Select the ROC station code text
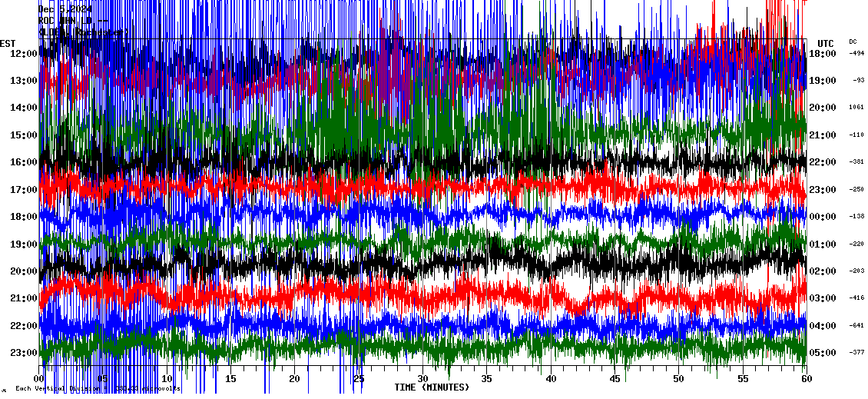868x399 pixels. (46, 21)
